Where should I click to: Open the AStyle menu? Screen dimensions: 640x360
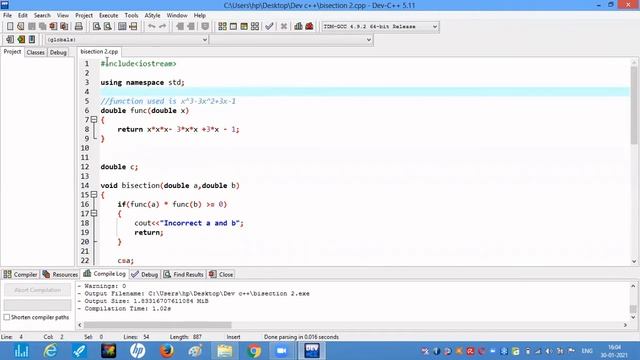(152, 16)
